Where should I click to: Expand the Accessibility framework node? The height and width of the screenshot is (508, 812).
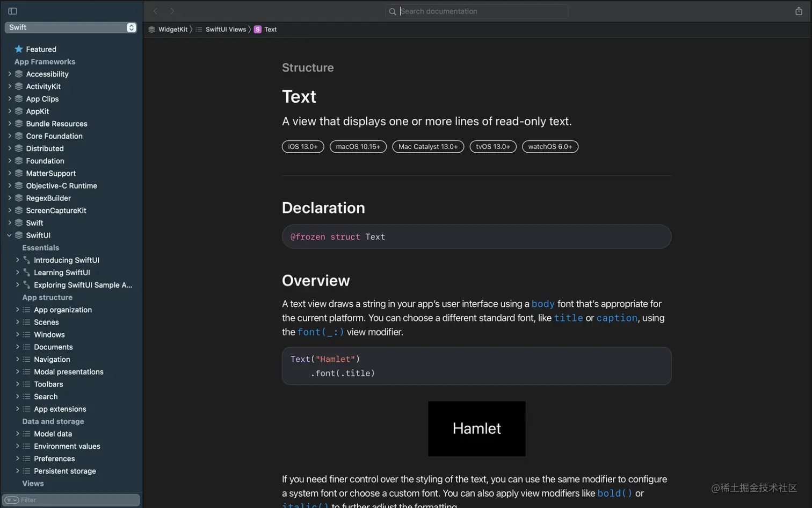pyautogui.click(x=9, y=74)
